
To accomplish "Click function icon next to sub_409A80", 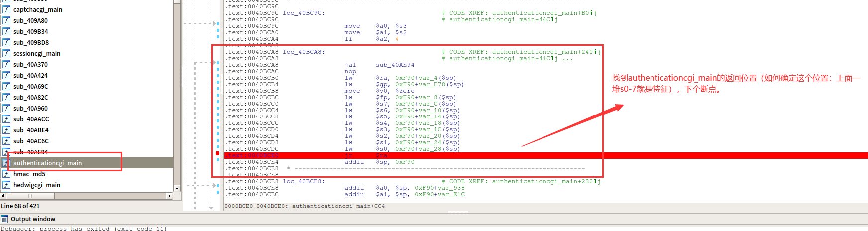I will (6, 20).
